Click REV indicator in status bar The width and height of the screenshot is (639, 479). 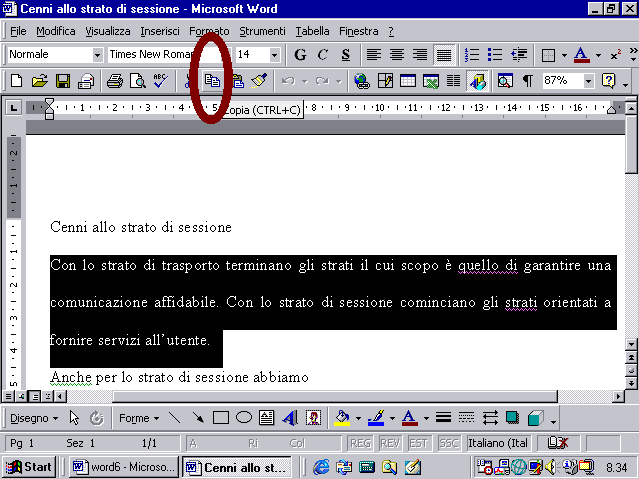point(390,443)
